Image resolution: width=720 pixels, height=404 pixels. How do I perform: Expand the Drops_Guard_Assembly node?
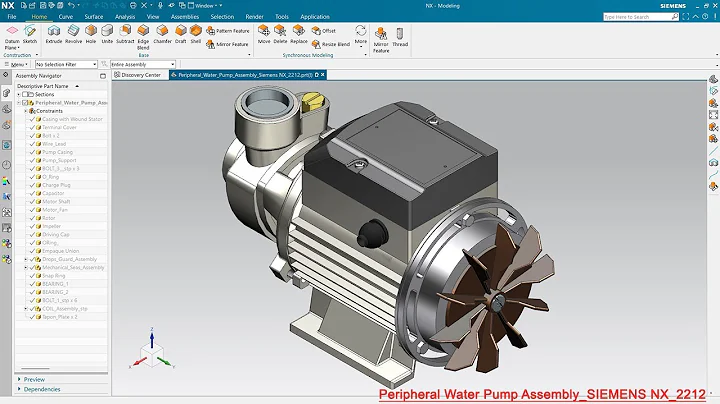26,259
